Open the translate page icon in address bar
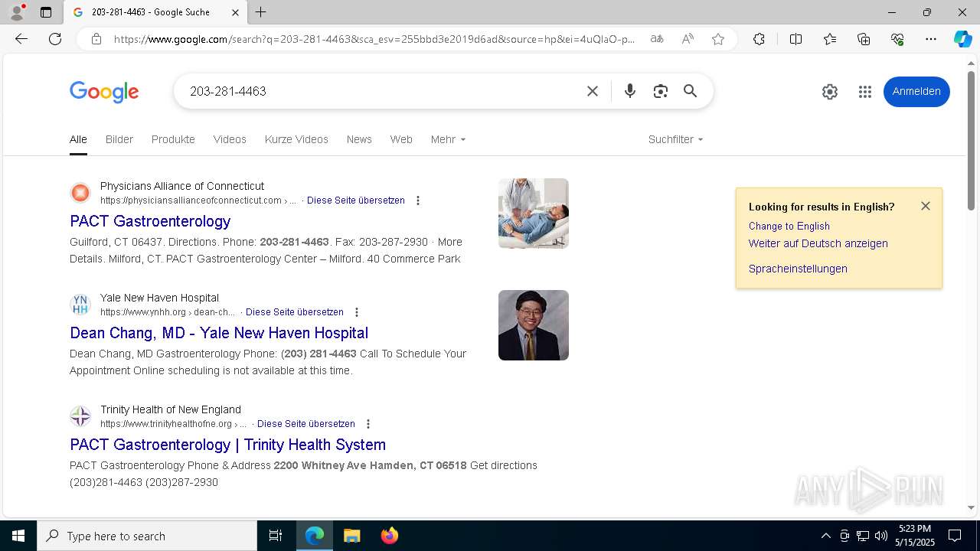Image resolution: width=980 pixels, height=551 pixels. [657, 39]
